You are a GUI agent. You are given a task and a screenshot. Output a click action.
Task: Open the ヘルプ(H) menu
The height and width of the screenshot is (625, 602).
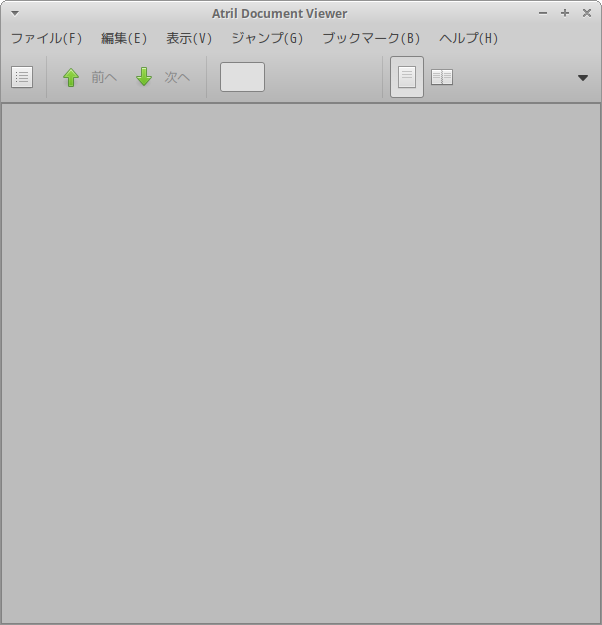click(x=468, y=38)
